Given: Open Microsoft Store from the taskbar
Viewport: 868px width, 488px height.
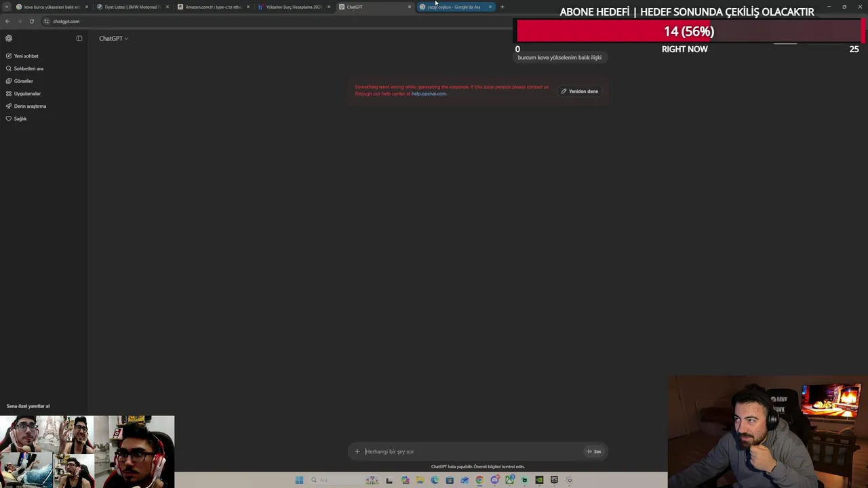Looking at the screenshot, I should point(450,480).
